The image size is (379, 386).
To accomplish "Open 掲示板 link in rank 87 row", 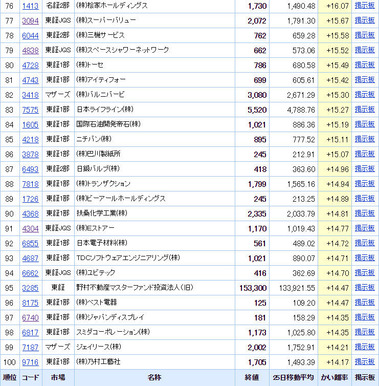I will point(365,169).
